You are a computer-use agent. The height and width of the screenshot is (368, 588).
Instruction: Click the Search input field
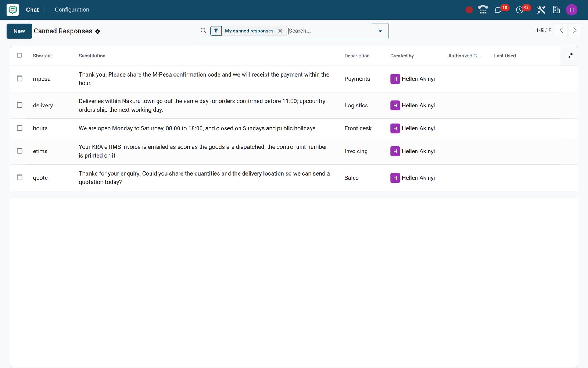[329, 31]
